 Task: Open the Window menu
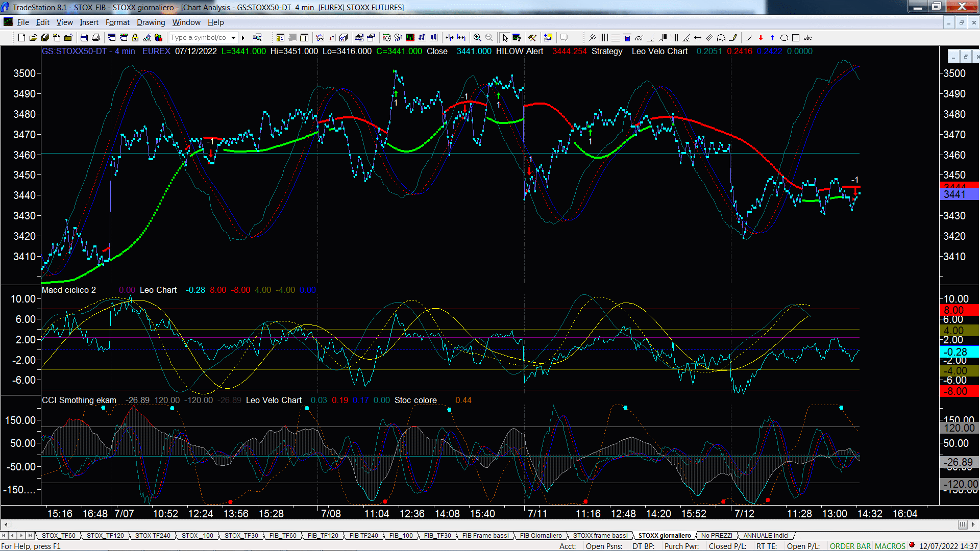pos(186,22)
